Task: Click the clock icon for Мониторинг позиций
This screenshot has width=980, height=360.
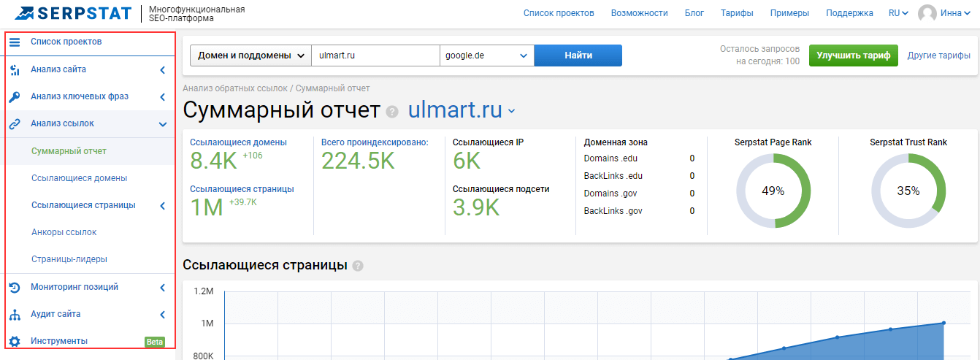Action: (x=15, y=288)
